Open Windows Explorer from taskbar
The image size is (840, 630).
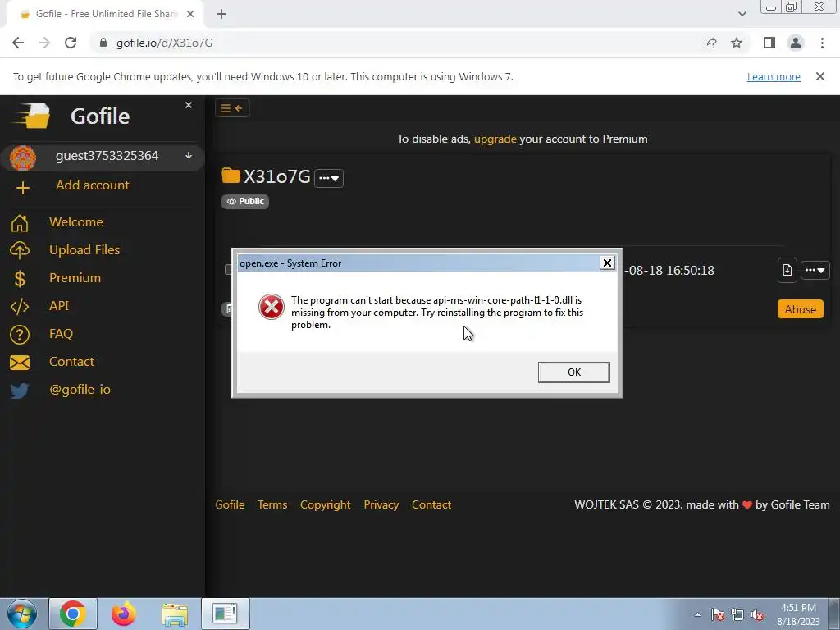[175, 614]
